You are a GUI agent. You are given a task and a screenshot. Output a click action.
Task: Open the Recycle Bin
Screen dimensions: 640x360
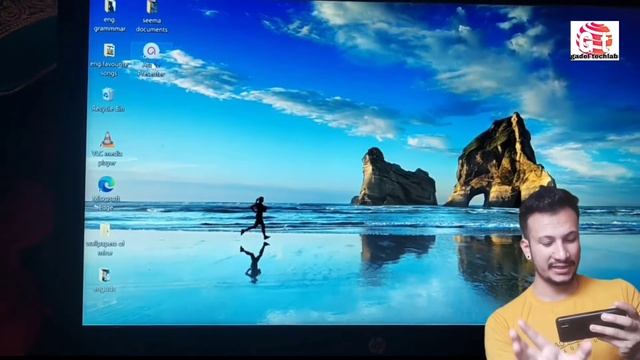point(108,95)
